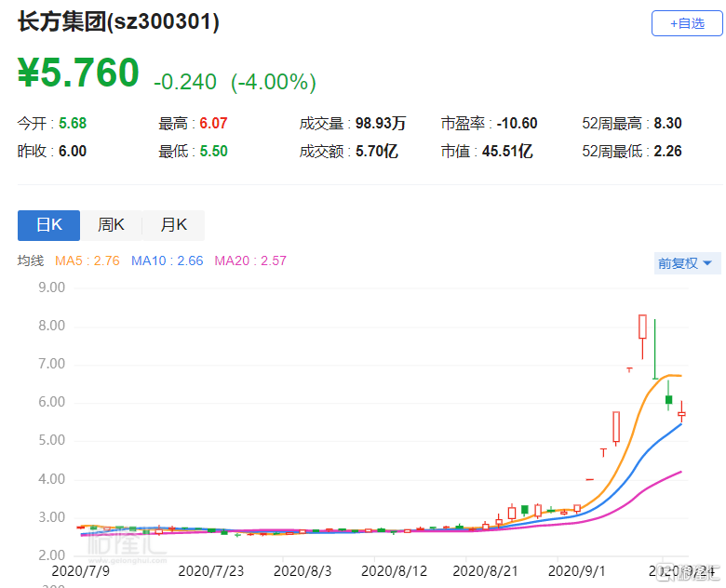
Task: Select the 日K daily chart tab
Action: click(x=48, y=225)
